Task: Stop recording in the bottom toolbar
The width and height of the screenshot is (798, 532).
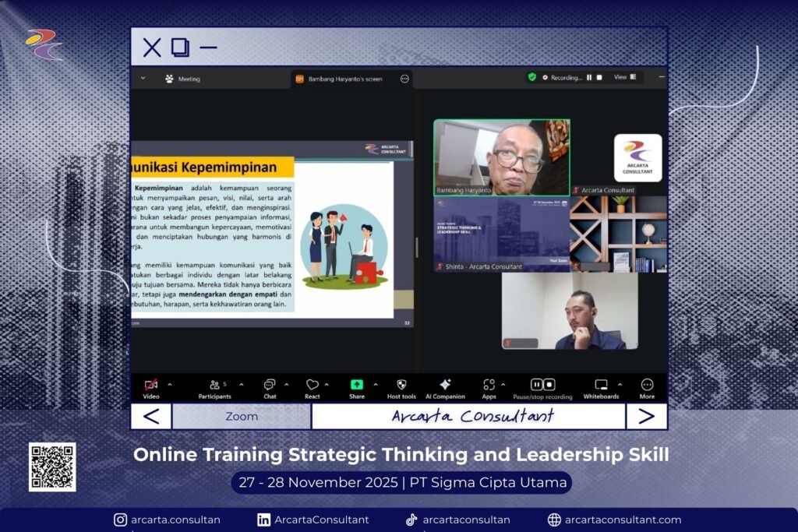Action: point(549,385)
